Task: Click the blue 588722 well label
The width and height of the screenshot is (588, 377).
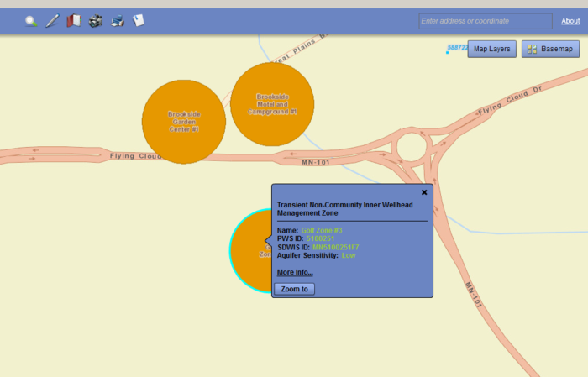Action: (457, 48)
